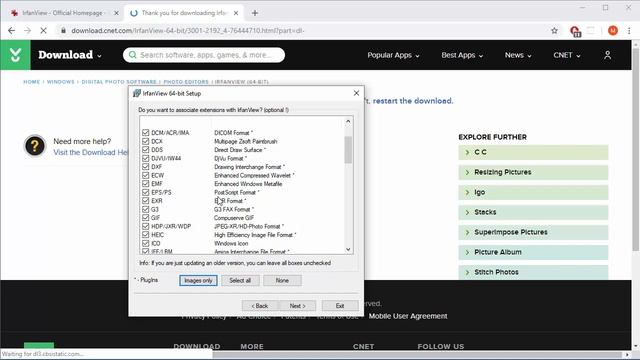Toggle the EMF checkbox
Screen dimensions: 640x360
pos(146,184)
